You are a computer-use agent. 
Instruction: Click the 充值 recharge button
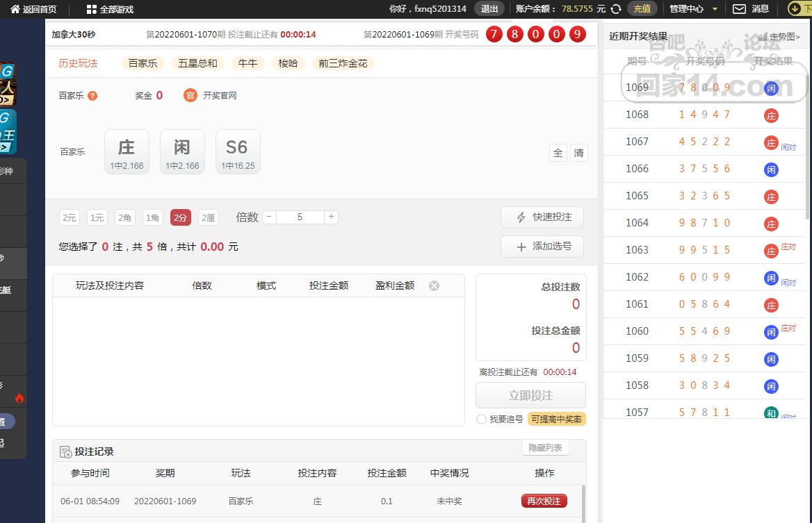tap(642, 9)
